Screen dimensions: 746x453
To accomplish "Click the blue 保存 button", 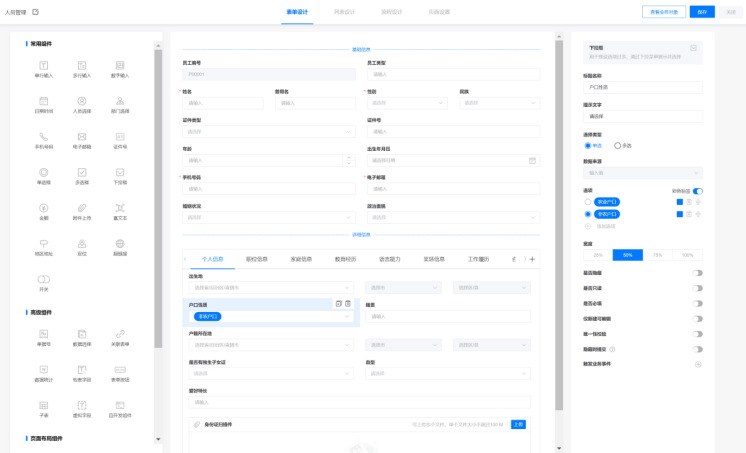I will point(702,12).
